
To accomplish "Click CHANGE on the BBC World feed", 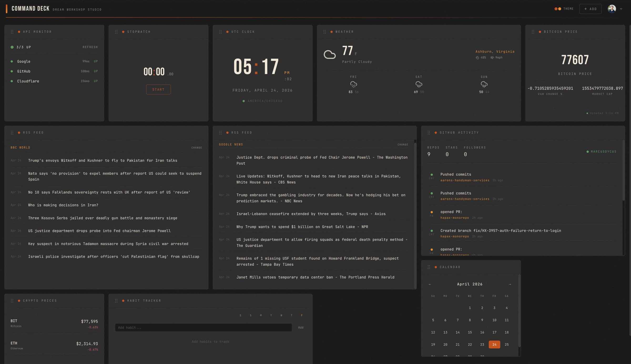I will pyautogui.click(x=197, y=147).
